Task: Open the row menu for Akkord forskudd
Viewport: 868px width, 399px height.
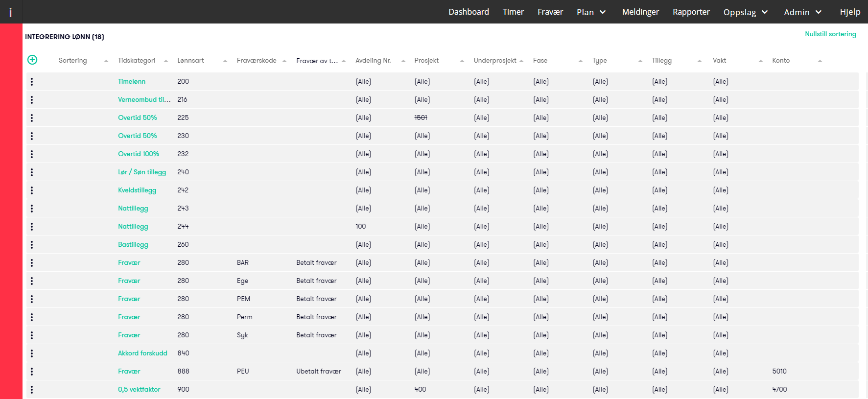Action: (x=32, y=353)
